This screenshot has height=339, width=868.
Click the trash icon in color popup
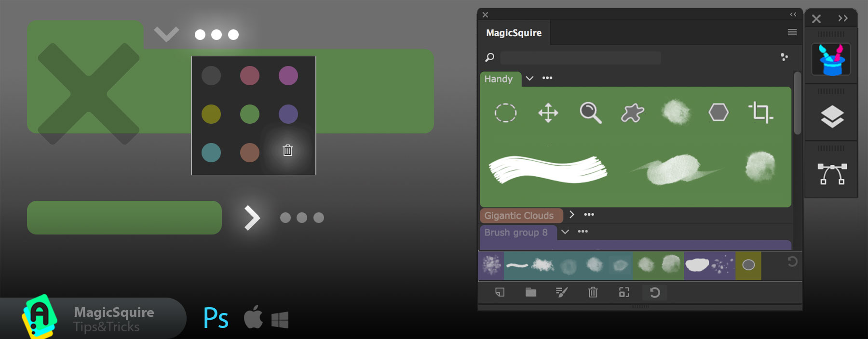click(x=288, y=151)
